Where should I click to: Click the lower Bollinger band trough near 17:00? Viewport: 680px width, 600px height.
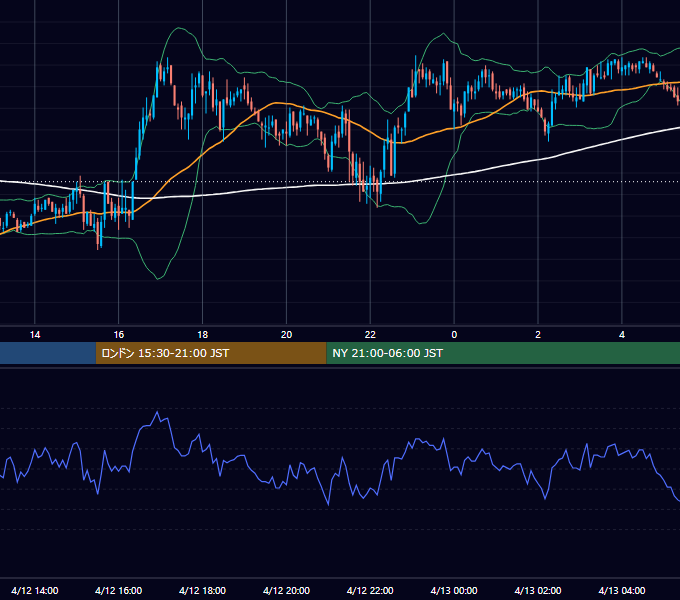pos(158,279)
